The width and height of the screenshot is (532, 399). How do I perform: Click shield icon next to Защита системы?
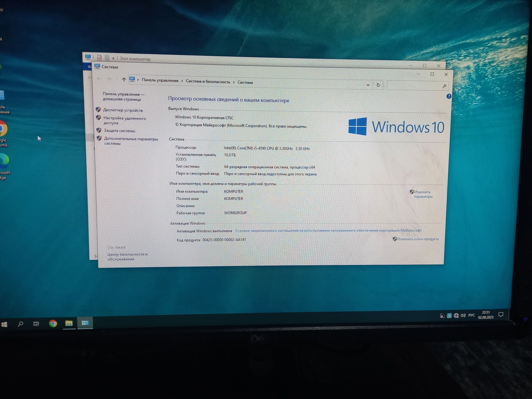click(99, 130)
